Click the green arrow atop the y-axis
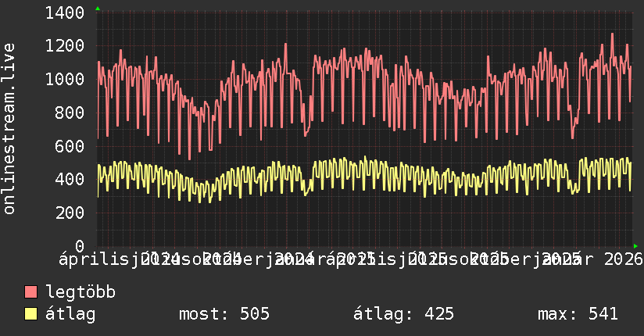The image size is (644, 336). click(98, 9)
